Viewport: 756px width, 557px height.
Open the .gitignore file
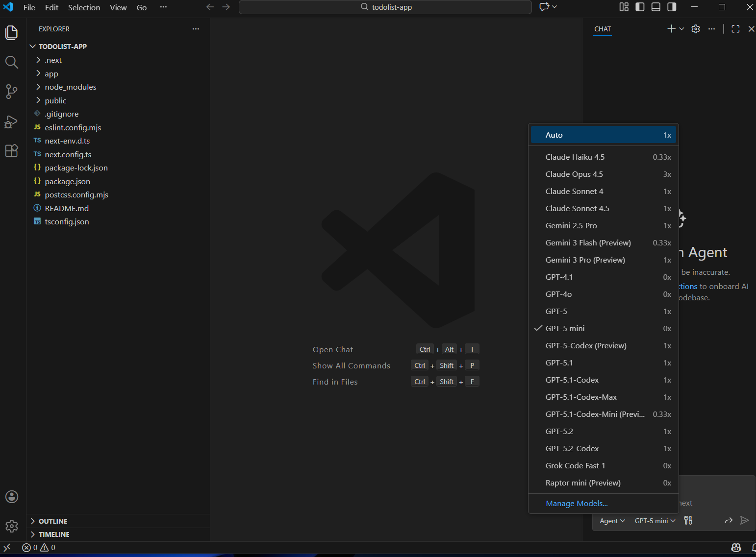coord(118,114)
